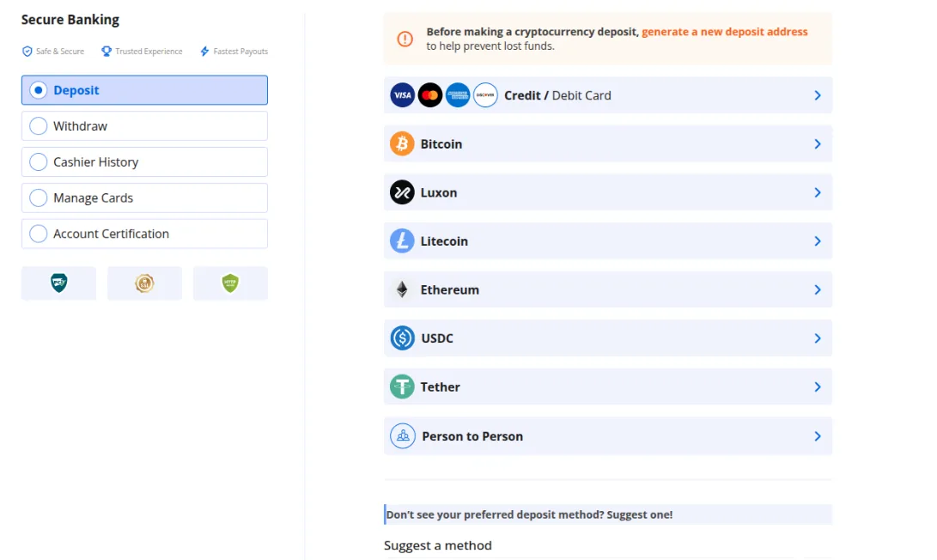Click the orange Bitcoin icon
Screen dimensions: 937x560
[402, 143]
